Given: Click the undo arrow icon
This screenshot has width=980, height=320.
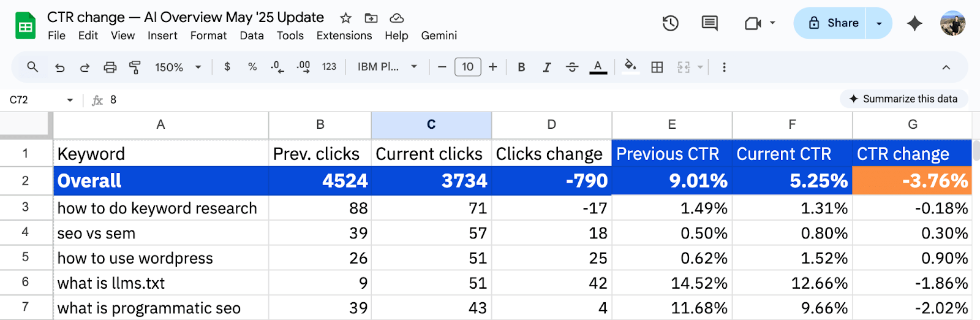Looking at the screenshot, I should (x=59, y=67).
